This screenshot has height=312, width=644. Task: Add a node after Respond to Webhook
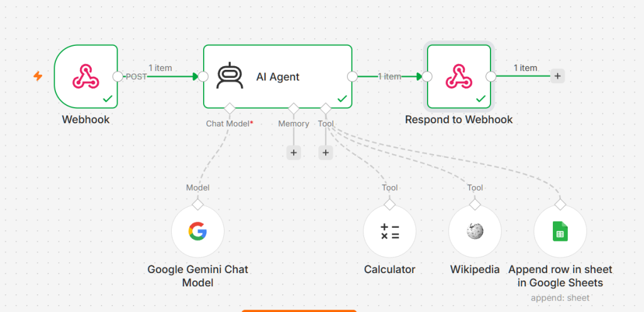(557, 76)
